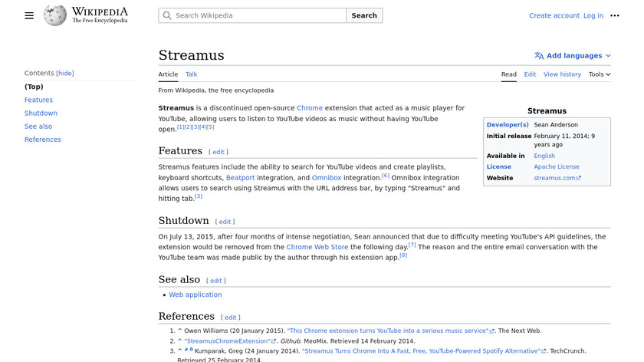Click citation [7] in Shutdown section
644x362 pixels.
click(x=412, y=245)
